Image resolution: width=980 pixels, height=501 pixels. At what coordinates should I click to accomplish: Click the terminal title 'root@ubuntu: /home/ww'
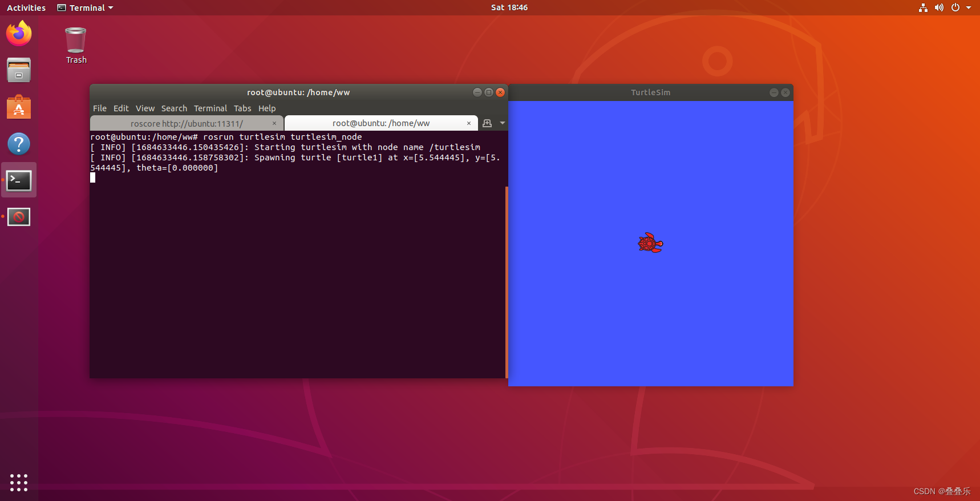click(x=298, y=92)
